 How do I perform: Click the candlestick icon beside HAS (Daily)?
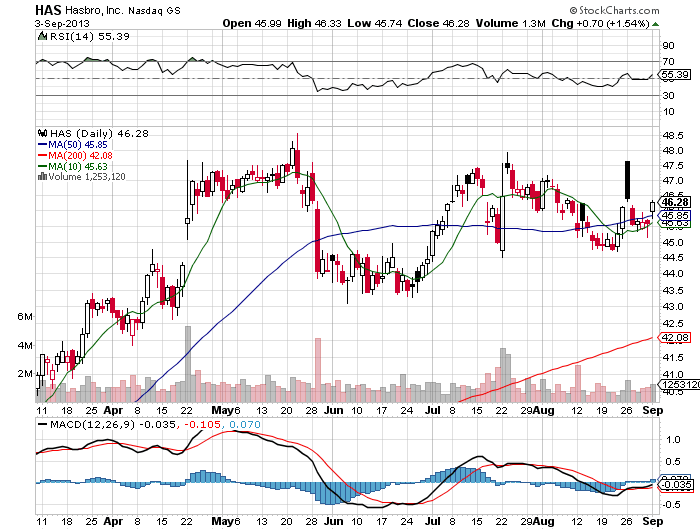43,133
